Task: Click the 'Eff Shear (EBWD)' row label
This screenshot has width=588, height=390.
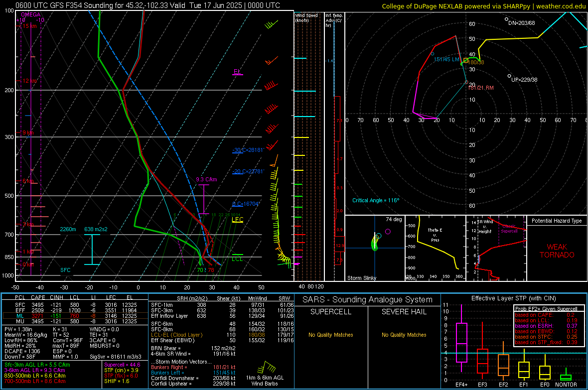Action: click(172, 340)
